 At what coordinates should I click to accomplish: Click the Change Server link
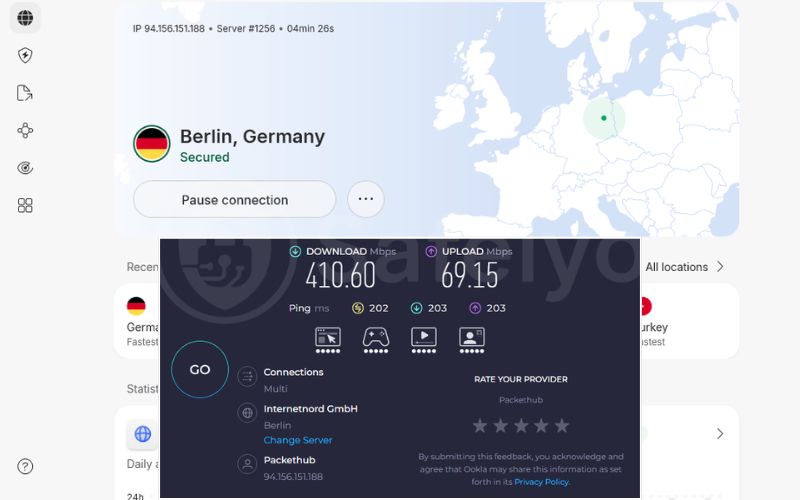(298, 440)
